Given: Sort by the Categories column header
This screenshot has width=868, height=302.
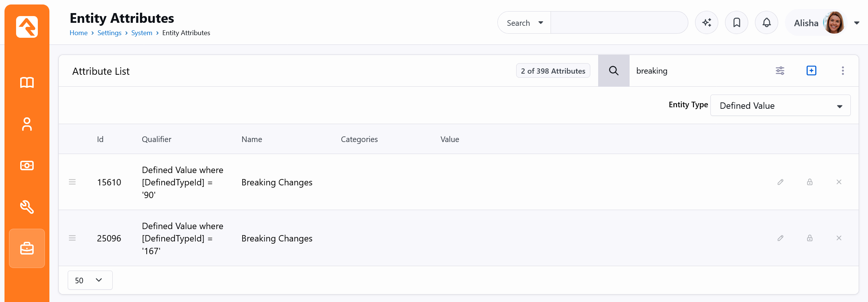Looking at the screenshot, I should coord(359,139).
